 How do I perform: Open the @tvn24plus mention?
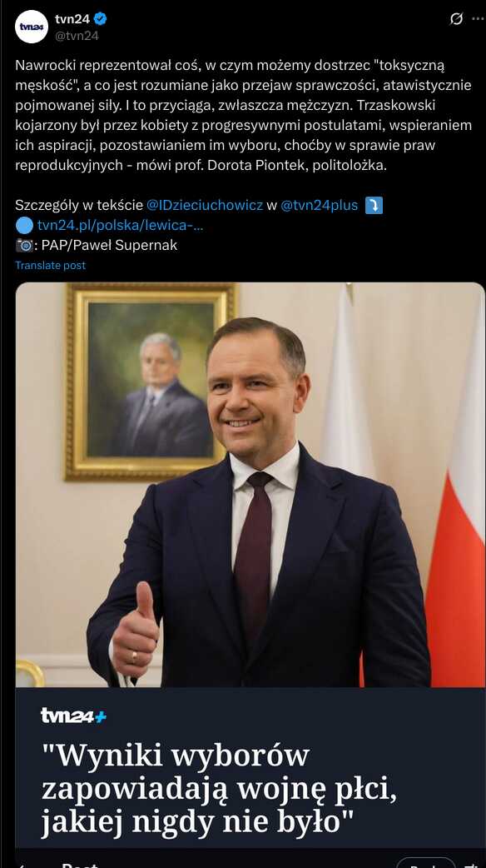[319, 206]
